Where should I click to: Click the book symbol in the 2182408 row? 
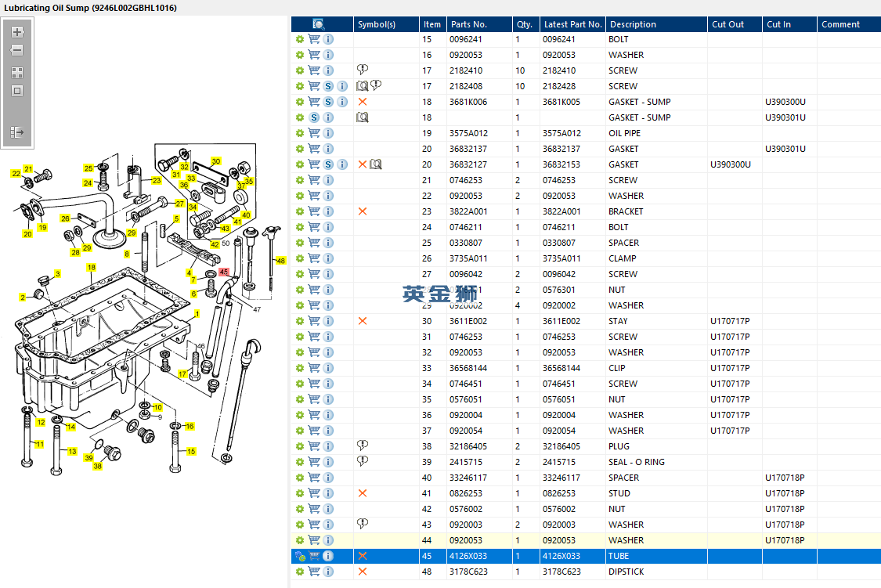point(363,86)
